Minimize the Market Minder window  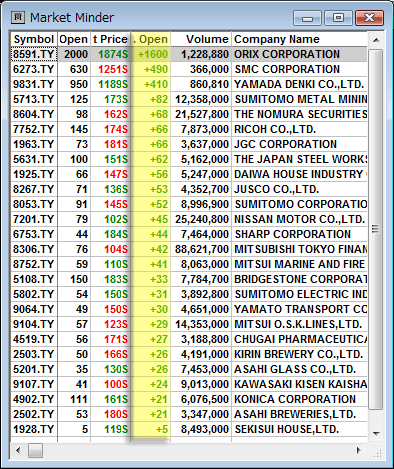[307, 18]
